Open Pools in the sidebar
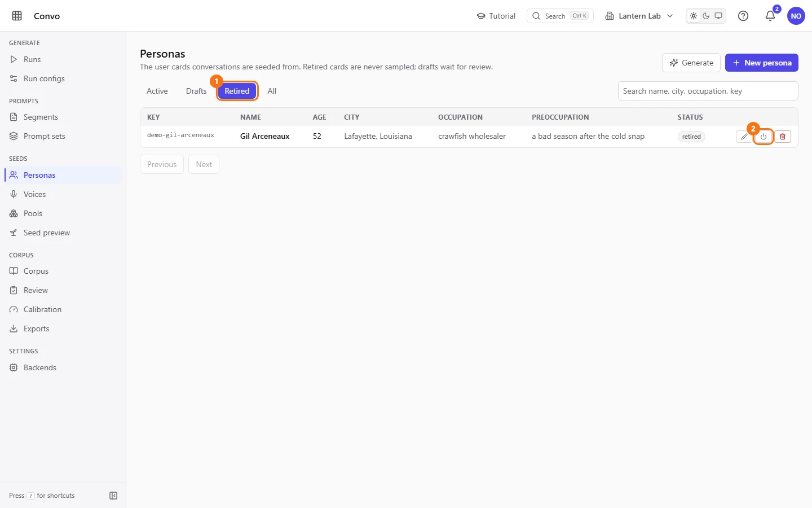812x508 pixels. point(63,213)
